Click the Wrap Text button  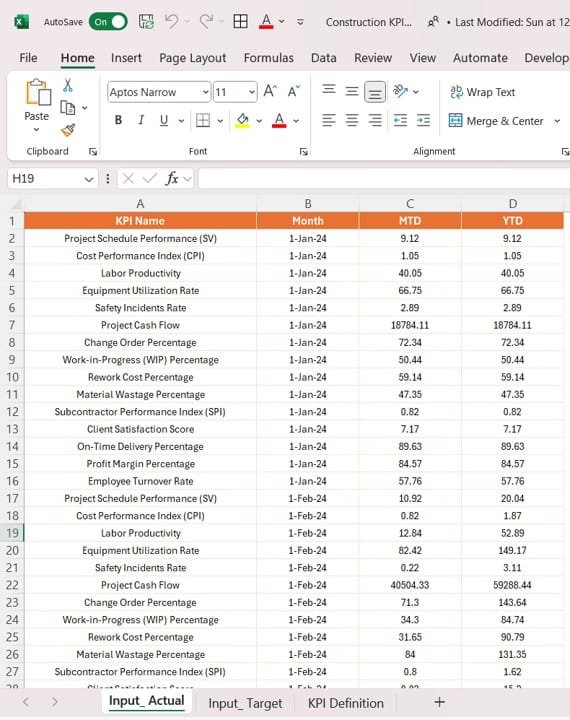(483, 92)
